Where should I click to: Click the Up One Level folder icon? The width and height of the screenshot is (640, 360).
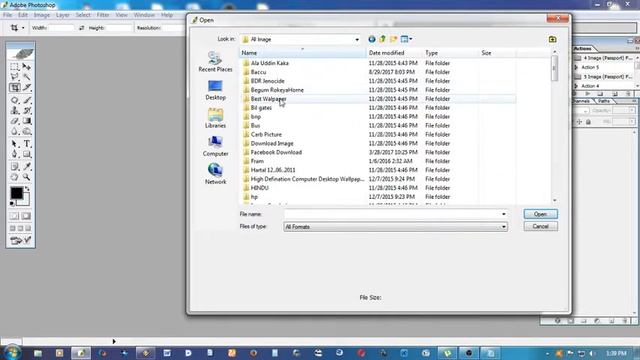pos(382,39)
